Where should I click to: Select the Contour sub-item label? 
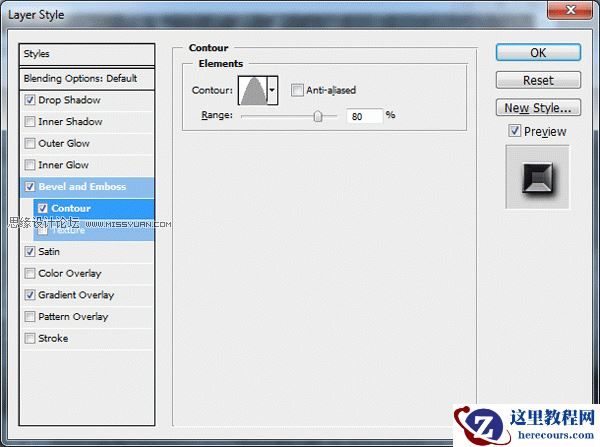pyautogui.click(x=71, y=208)
